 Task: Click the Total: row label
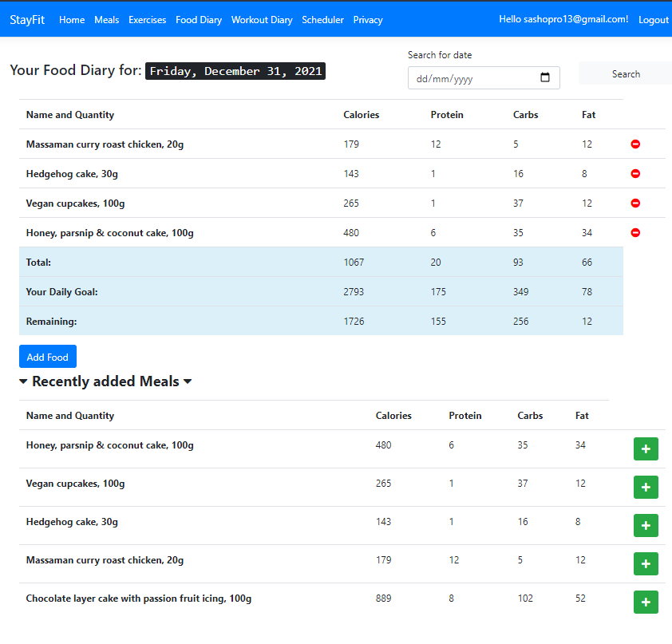pyautogui.click(x=38, y=263)
